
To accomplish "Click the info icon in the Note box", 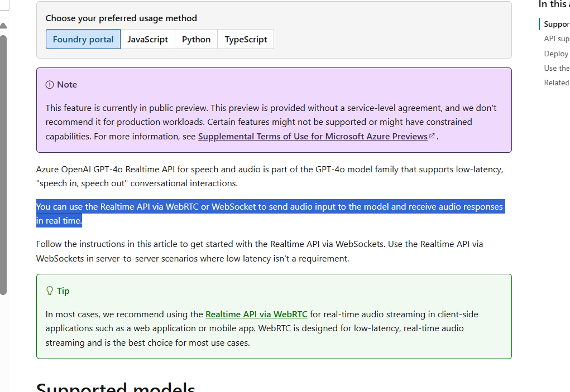I will click(49, 84).
